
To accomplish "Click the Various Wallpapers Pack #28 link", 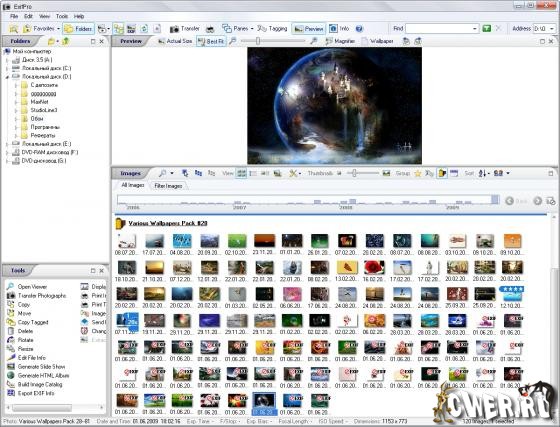I will 168,223.
